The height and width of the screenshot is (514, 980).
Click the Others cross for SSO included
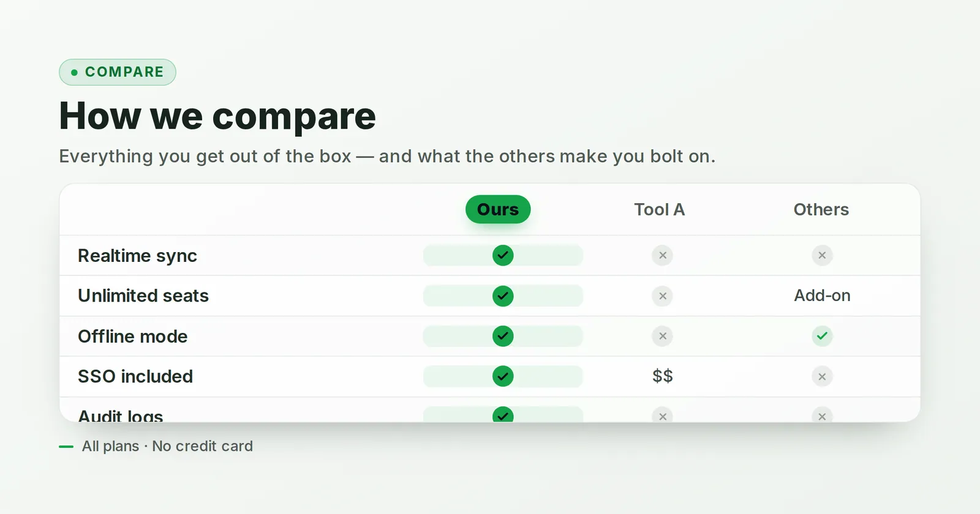pos(822,376)
